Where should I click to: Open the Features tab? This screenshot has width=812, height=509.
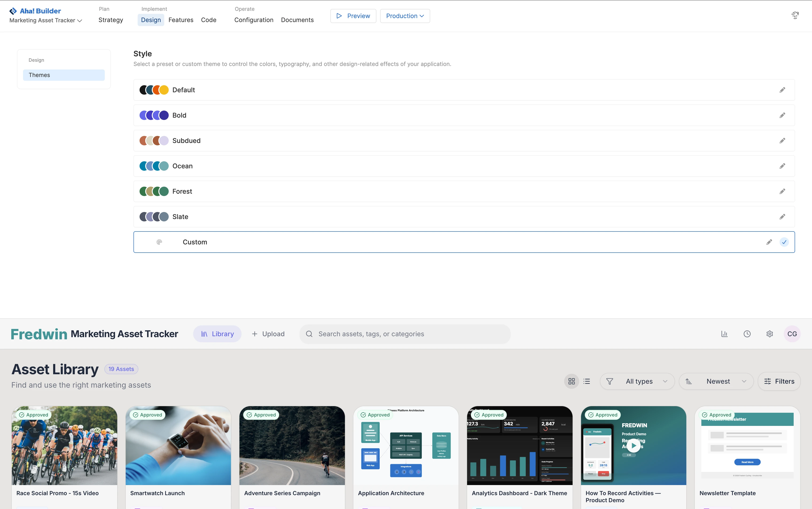[x=181, y=20]
